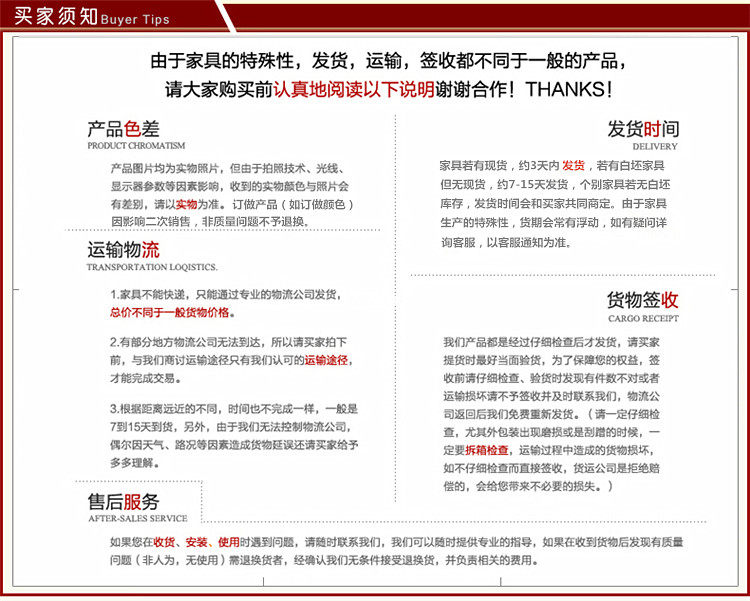Select the DELIVERY subtitle text
Viewport: 750px width, 601px height.
tap(655, 146)
